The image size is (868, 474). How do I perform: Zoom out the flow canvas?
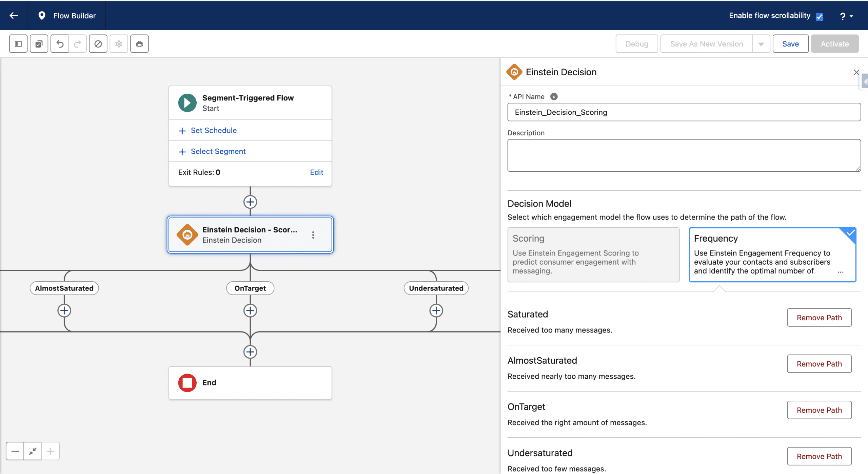pos(15,451)
